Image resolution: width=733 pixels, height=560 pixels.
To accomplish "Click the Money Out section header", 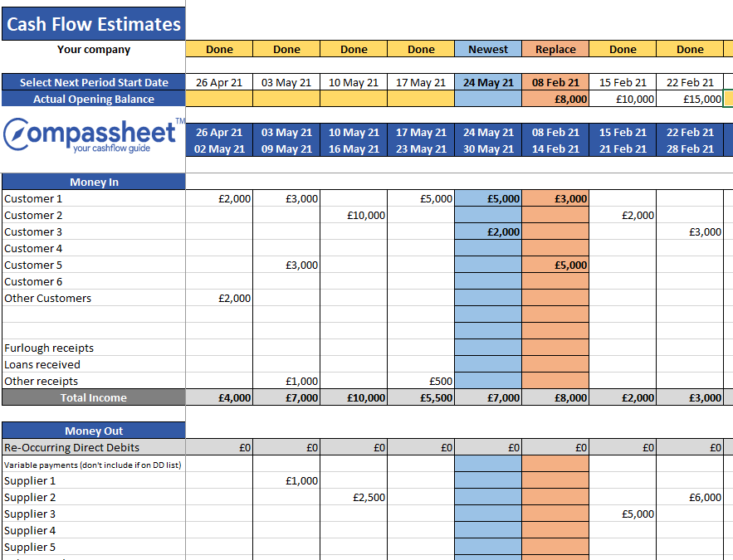I will [93, 431].
